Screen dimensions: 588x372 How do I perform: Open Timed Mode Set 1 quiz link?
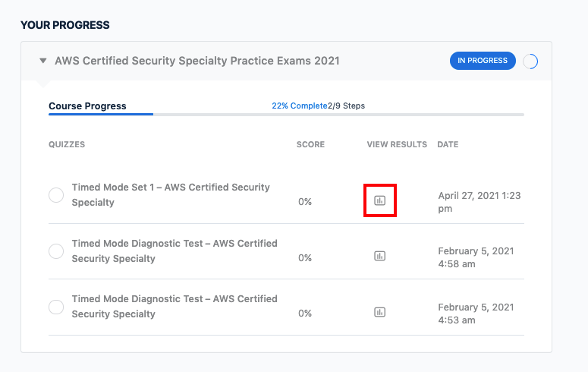[x=171, y=194]
